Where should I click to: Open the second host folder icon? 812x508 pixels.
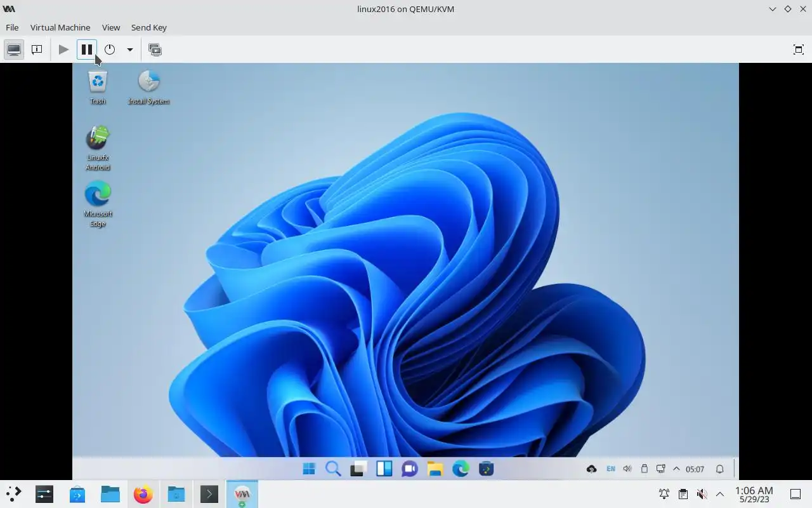tap(176, 494)
